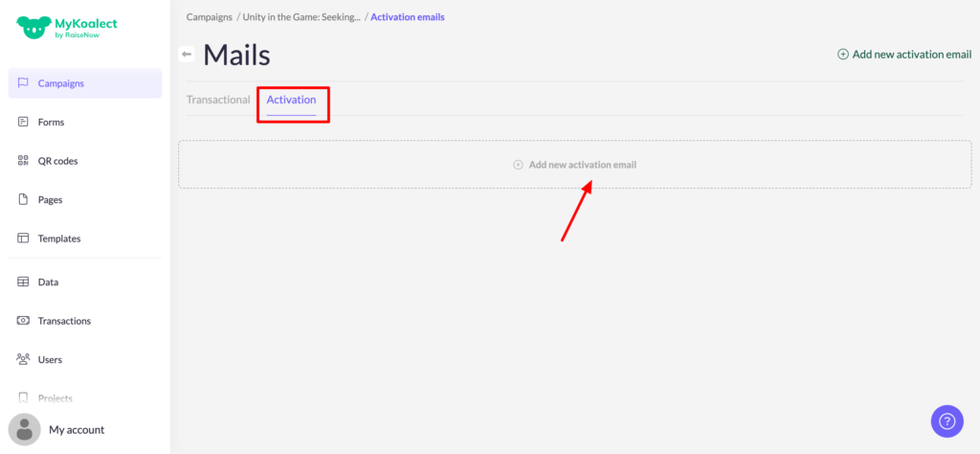
Task: Click the Templates layout icon
Action: (x=23, y=238)
